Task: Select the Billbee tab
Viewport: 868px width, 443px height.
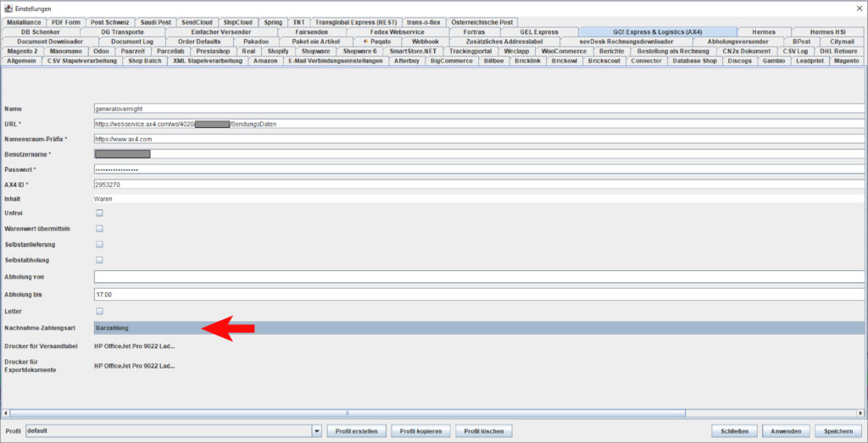Action: pos(493,61)
